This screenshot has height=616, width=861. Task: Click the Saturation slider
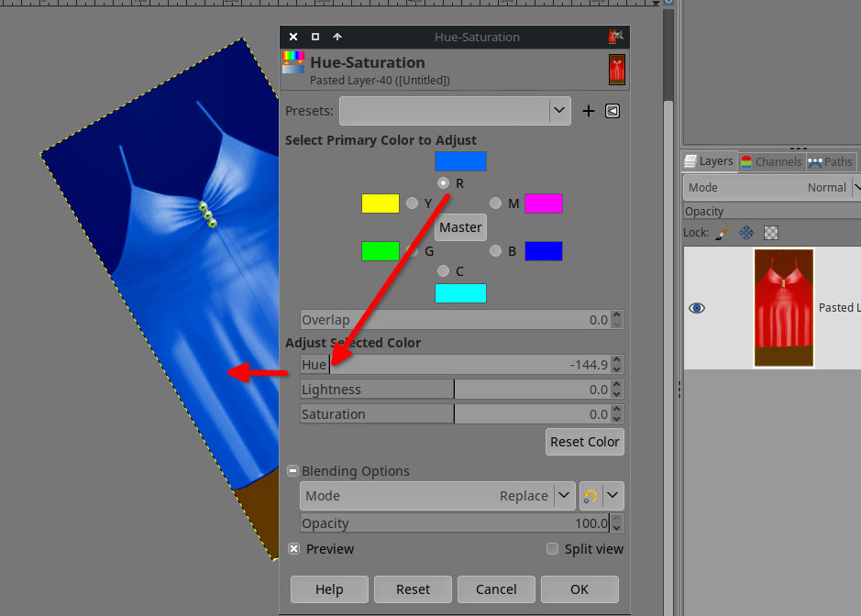pyautogui.click(x=455, y=414)
